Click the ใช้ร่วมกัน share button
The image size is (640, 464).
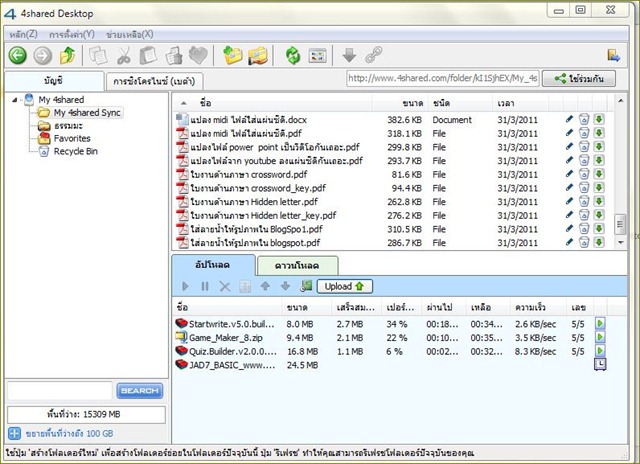pyautogui.click(x=579, y=78)
